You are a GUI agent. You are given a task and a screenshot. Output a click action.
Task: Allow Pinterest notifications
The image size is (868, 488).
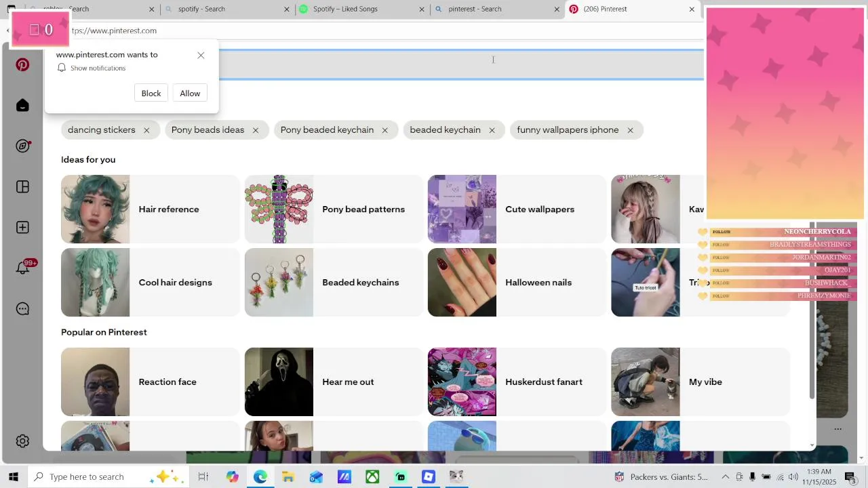tap(190, 94)
